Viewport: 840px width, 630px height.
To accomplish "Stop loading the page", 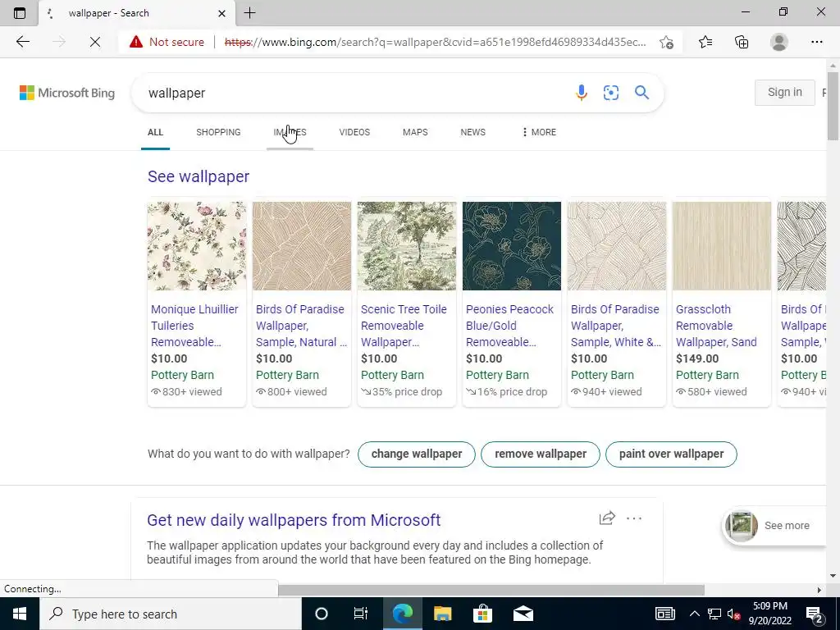I will (x=95, y=42).
